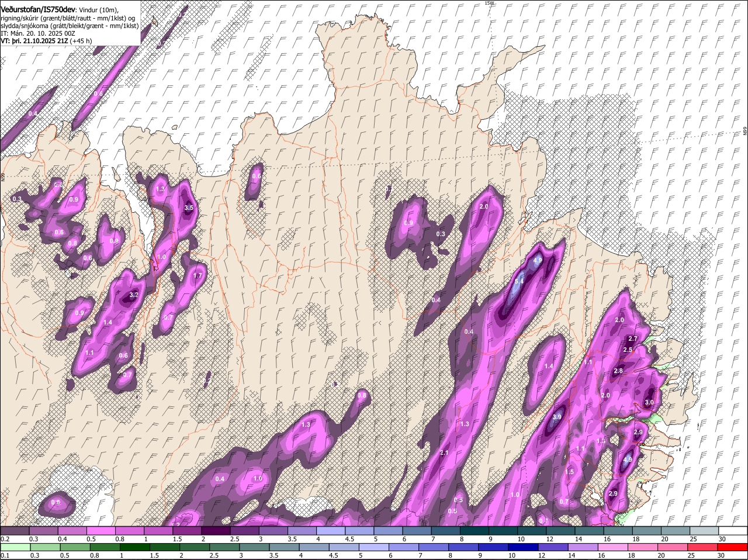Click the 1.5 value inside the map's purple area

[570, 472]
